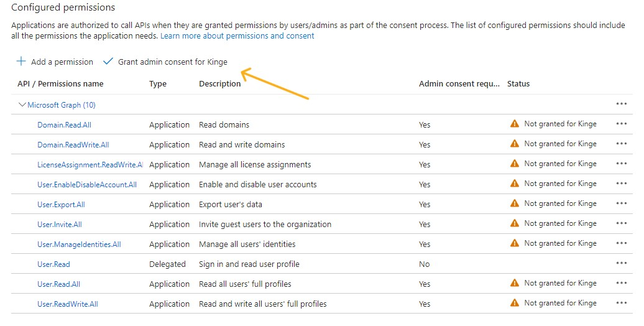This screenshot has height=326, width=644.
Task: Open the ellipsis menu for Domain.Read.All row
Action: pos(621,124)
